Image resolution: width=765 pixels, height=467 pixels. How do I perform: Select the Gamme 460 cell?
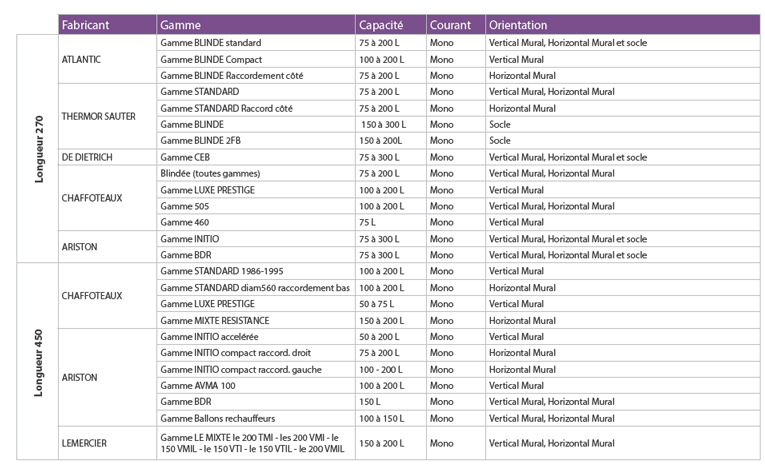(256, 222)
